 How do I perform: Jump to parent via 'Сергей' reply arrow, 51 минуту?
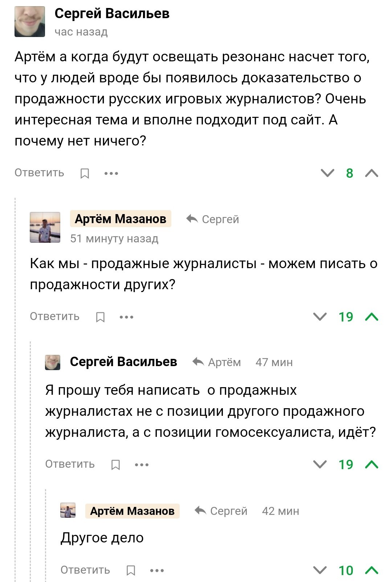pos(213,219)
